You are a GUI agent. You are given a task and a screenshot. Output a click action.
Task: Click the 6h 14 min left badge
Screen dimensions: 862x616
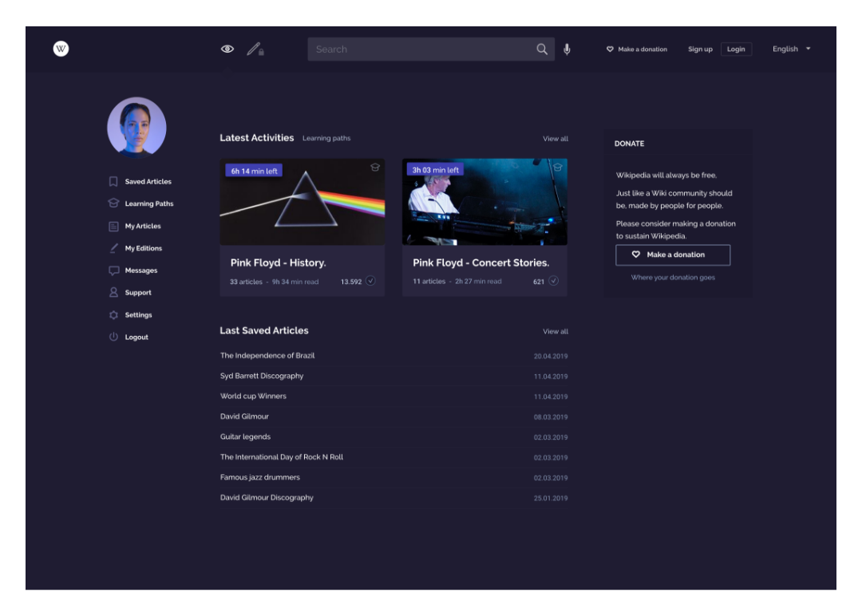coord(254,171)
